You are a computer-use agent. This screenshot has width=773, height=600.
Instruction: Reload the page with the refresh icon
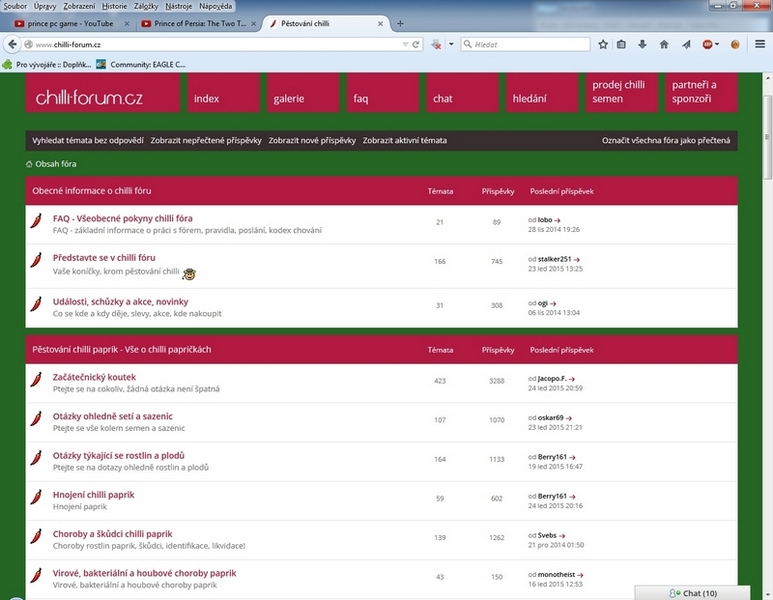[x=416, y=44]
